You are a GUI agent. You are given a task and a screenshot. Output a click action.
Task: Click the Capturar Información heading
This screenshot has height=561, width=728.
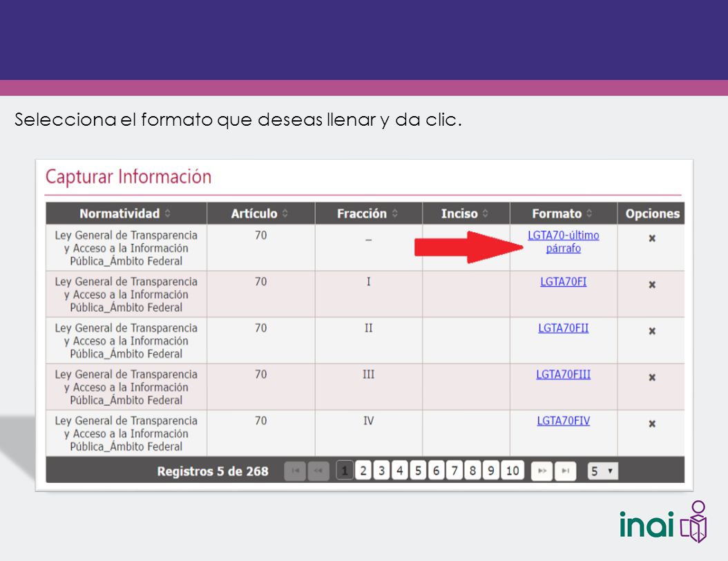pyautogui.click(x=128, y=177)
